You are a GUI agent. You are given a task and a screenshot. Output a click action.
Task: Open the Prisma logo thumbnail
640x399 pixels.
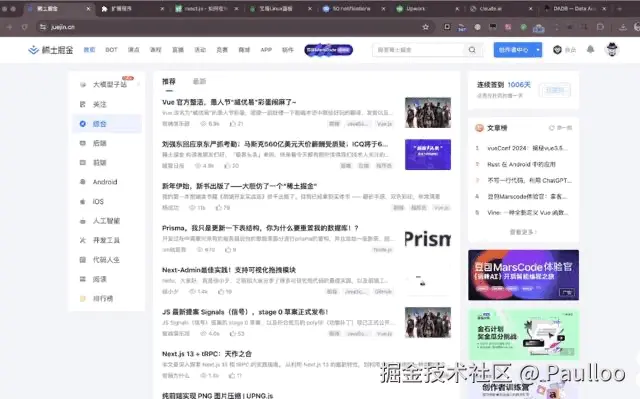(x=428, y=239)
